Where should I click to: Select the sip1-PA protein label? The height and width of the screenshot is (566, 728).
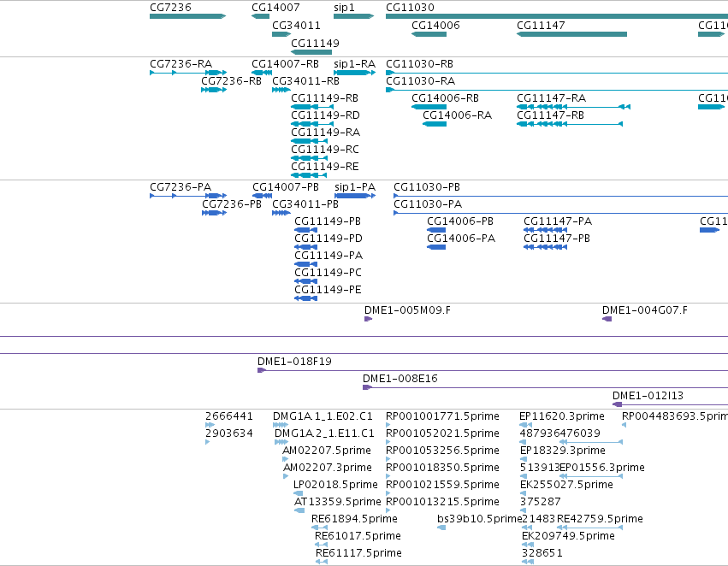355,187
